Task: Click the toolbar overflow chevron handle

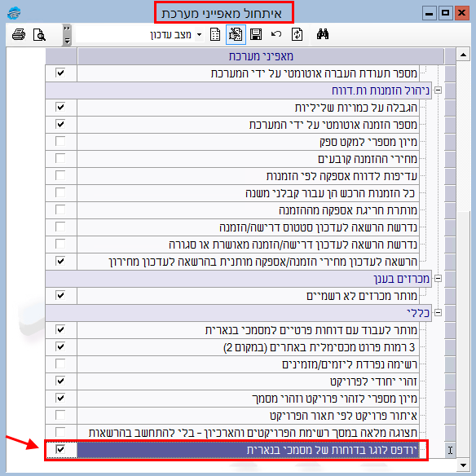Action: click(x=67, y=34)
